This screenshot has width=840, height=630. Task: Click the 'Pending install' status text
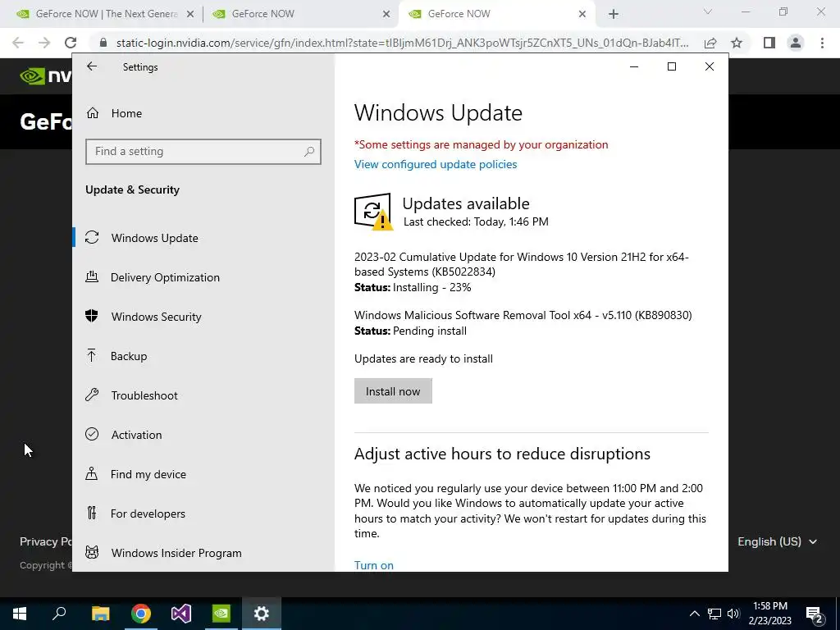[430, 331]
